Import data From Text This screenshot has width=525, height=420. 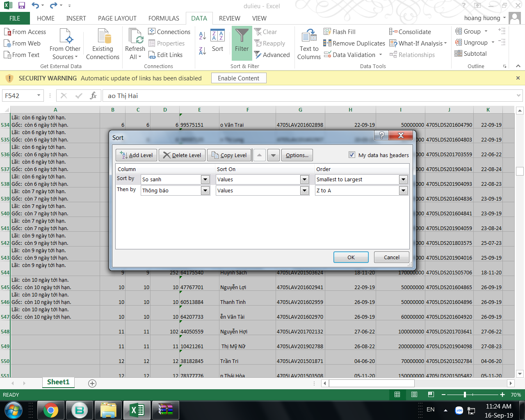click(22, 55)
